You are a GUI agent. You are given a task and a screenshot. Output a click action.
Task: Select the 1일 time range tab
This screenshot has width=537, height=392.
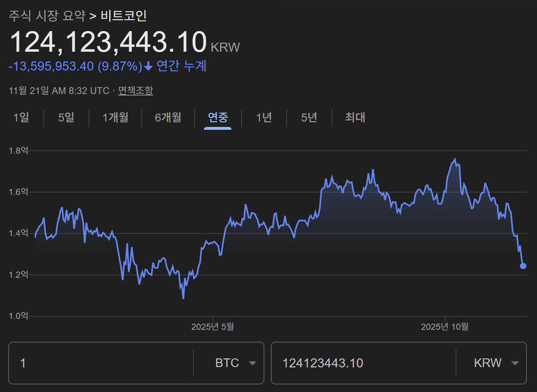coord(21,118)
